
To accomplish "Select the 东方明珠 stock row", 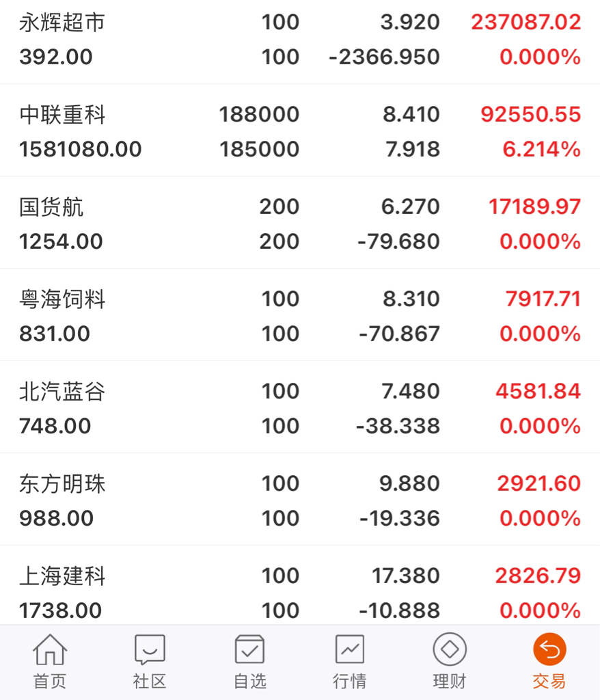I will pyautogui.click(x=62, y=484).
